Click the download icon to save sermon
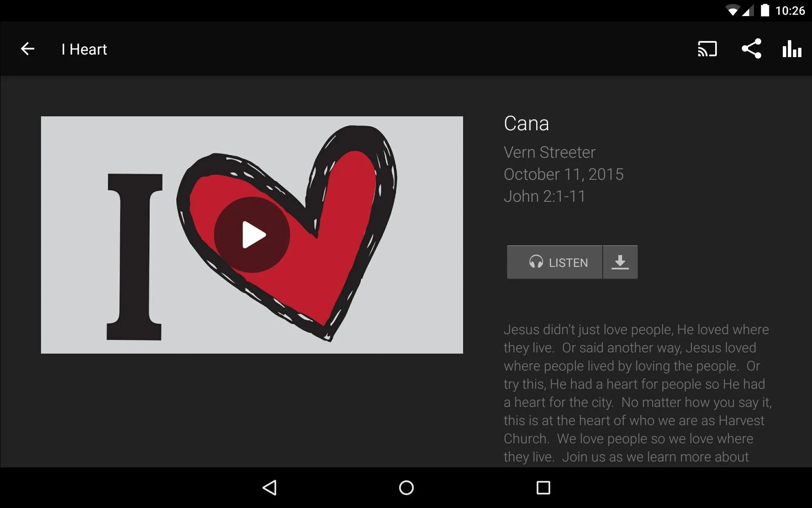This screenshot has width=812, height=508. (x=620, y=262)
